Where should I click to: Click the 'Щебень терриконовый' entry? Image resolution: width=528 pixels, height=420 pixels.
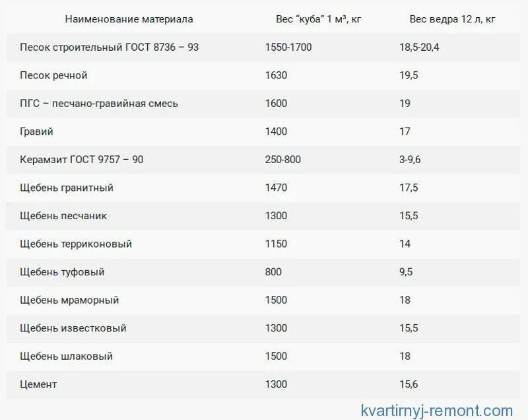(76, 244)
